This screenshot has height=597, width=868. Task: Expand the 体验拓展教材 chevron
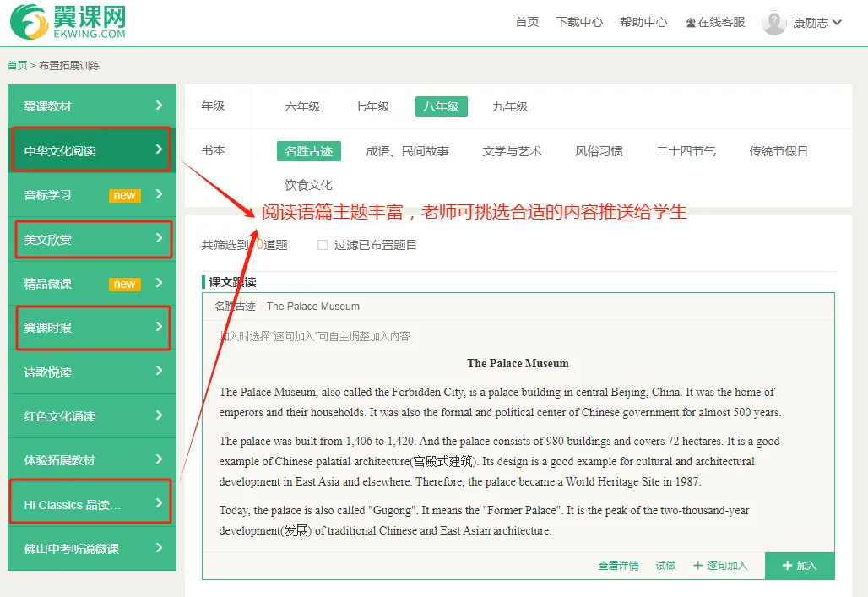point(159,459)
